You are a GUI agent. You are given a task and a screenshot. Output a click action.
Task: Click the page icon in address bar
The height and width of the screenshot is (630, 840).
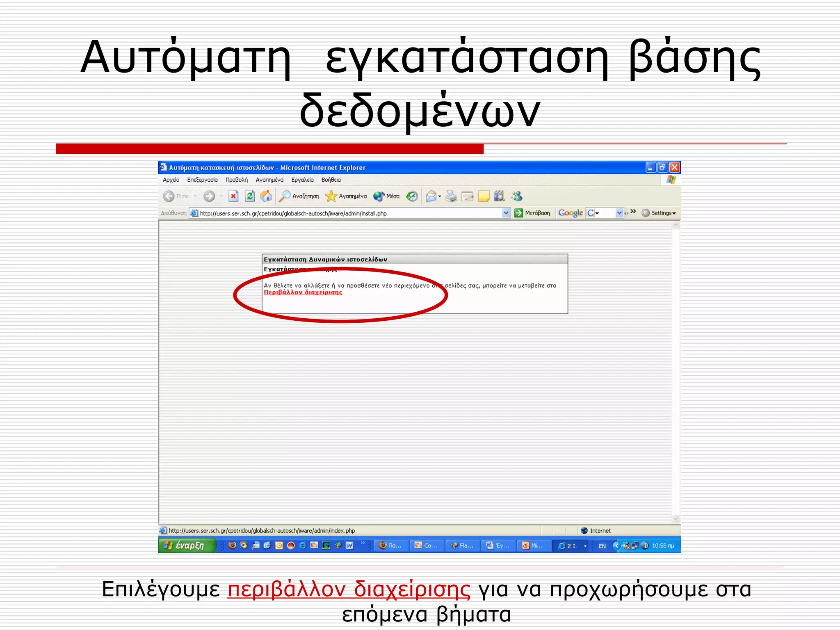194,213
